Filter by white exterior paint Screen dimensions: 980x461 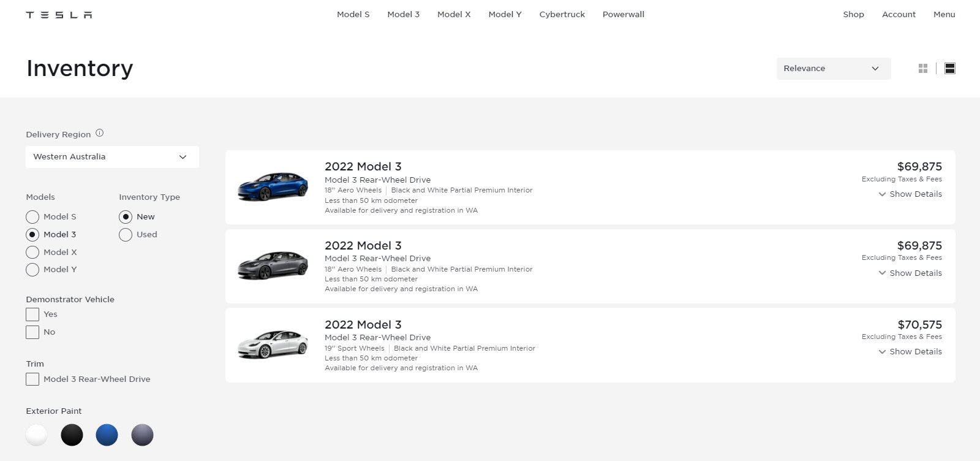[x=37, y=435]
